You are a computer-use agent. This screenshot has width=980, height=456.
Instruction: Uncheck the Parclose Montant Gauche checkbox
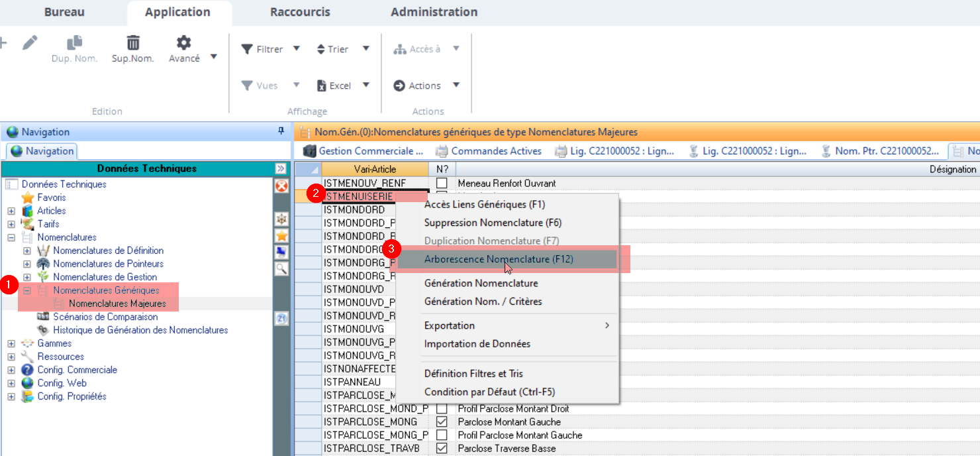pos(442,422)
